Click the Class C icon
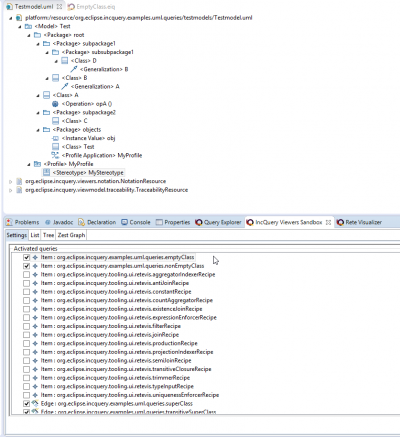 (55, 121)
